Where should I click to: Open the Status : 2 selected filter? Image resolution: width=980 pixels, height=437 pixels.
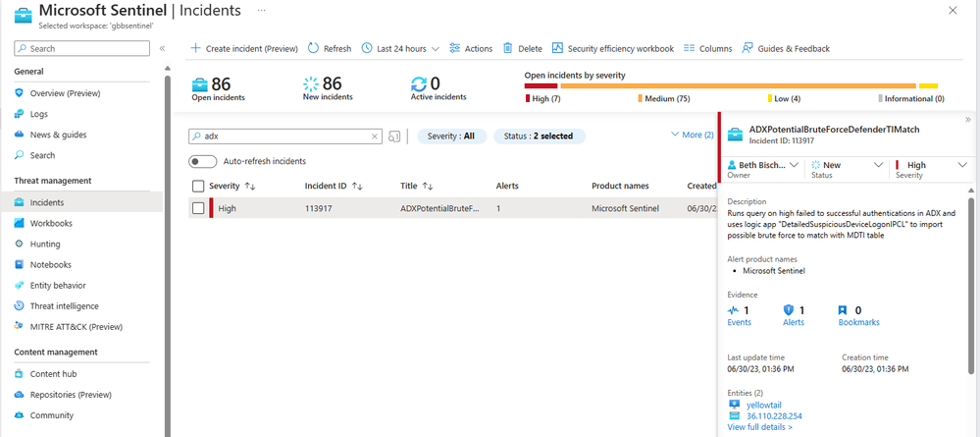coord(540,136)
